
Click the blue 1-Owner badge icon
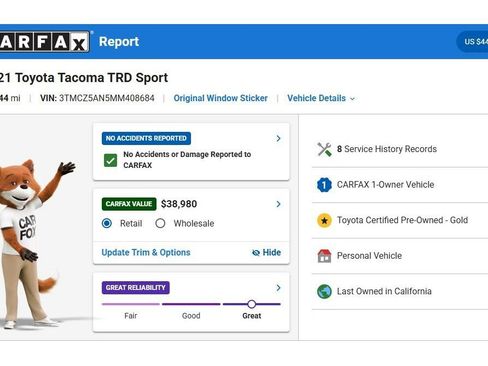click(x=324, y=185)
